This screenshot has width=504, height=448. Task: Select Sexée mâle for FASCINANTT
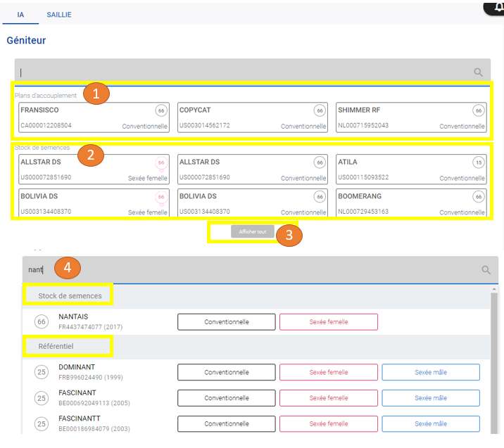click(x=431, y=423)
